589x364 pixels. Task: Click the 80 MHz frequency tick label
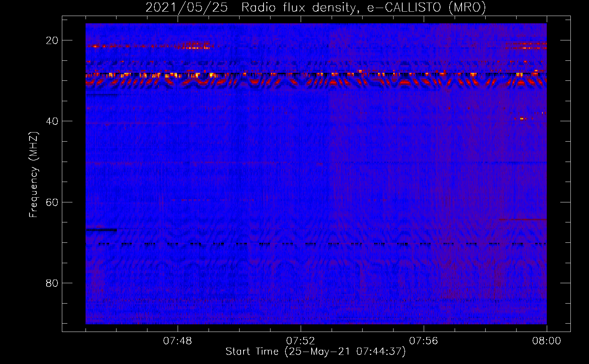[52, 283]
